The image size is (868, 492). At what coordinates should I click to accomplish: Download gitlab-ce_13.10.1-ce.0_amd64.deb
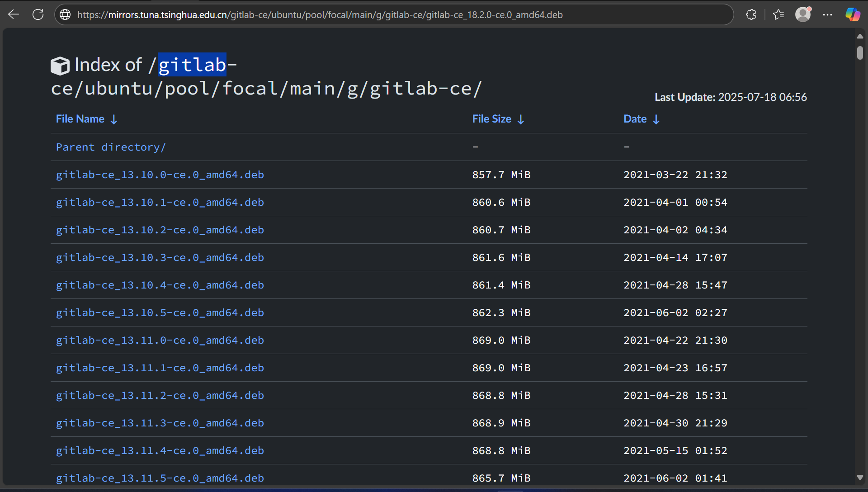pos(160,202)
